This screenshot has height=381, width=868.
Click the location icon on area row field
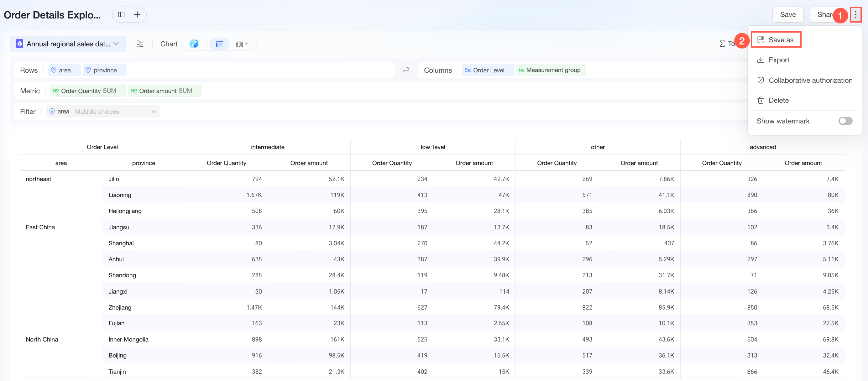click(54, 70)
